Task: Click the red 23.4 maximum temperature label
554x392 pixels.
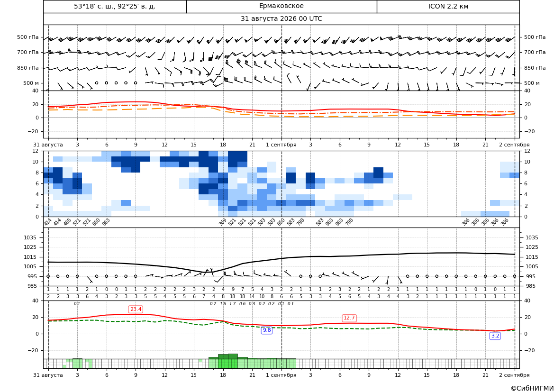Action: pyautogui.click(x=136, y=310)
